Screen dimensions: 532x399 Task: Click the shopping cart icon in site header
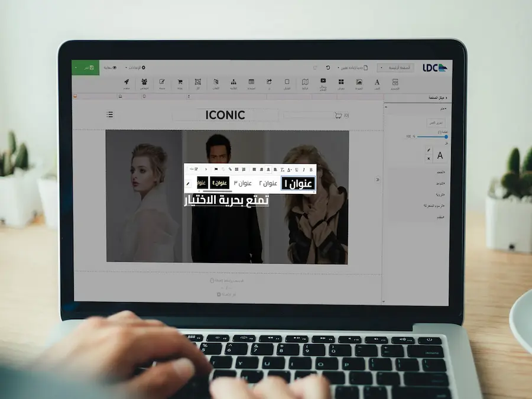point(338,115)
